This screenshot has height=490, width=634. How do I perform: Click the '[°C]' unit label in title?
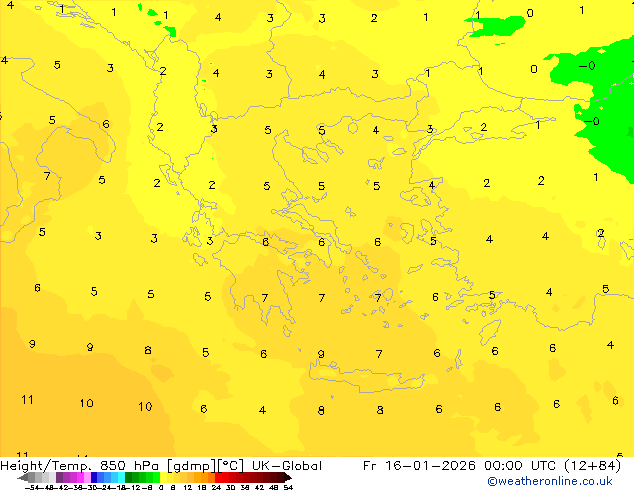tap(230, 466)
